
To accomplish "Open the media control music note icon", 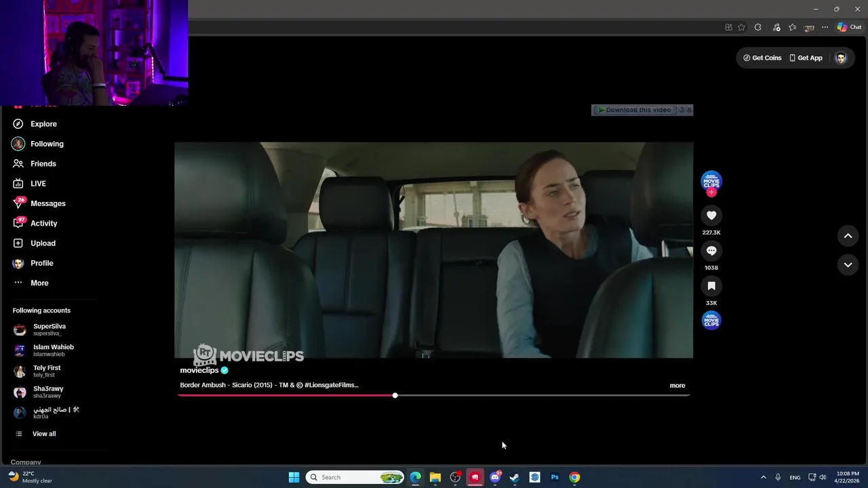I will [x=776, y=27].
